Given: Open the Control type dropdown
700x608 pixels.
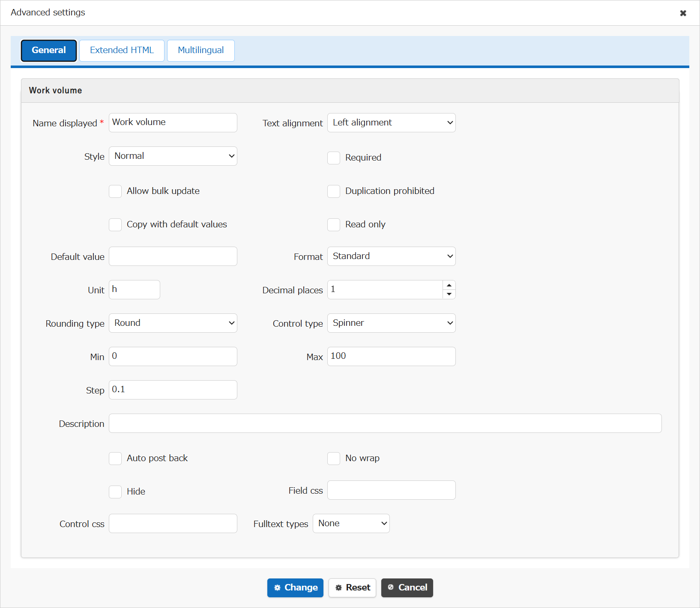Looking at the screenshot, I should tap(392, 323).
